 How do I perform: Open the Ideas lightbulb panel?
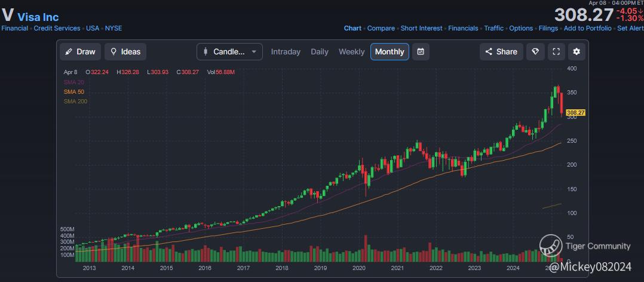[x=125, y=52]
